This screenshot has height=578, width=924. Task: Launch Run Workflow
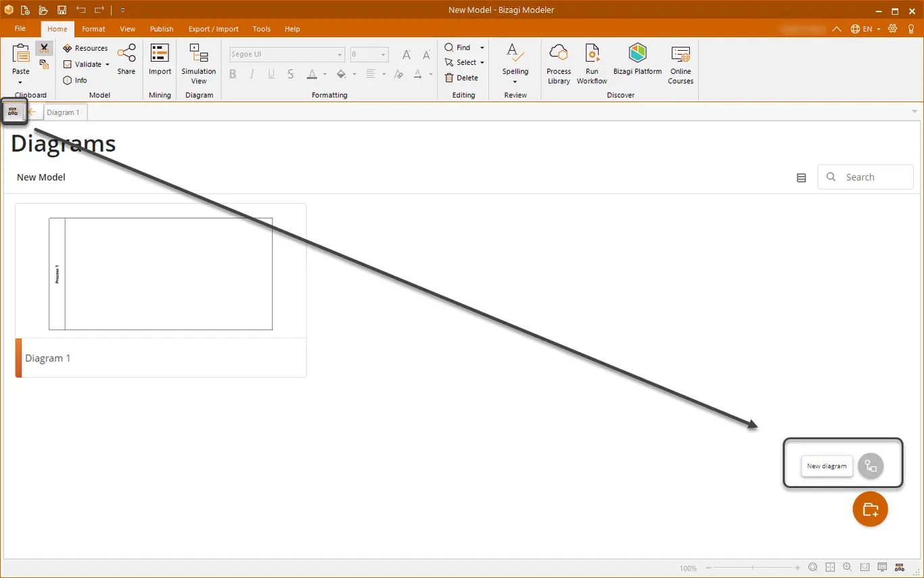[x=592, y=64]
